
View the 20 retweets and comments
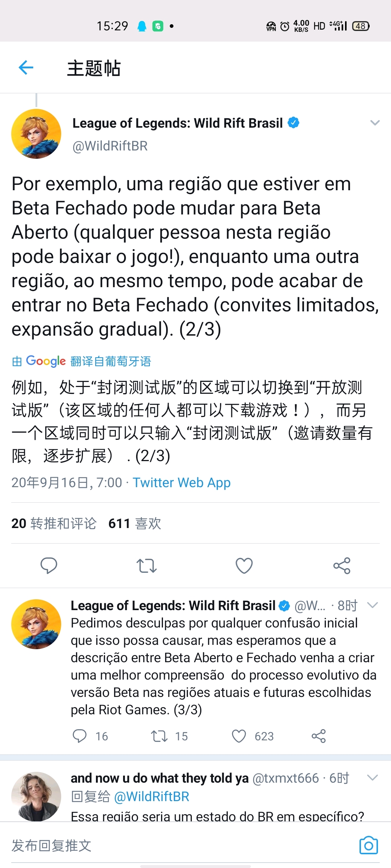coord(54,523)
